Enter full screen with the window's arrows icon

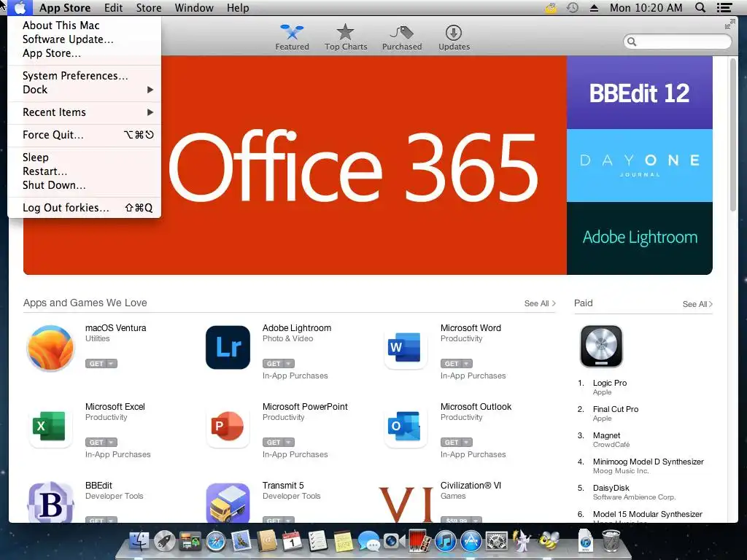click(729, 24)
